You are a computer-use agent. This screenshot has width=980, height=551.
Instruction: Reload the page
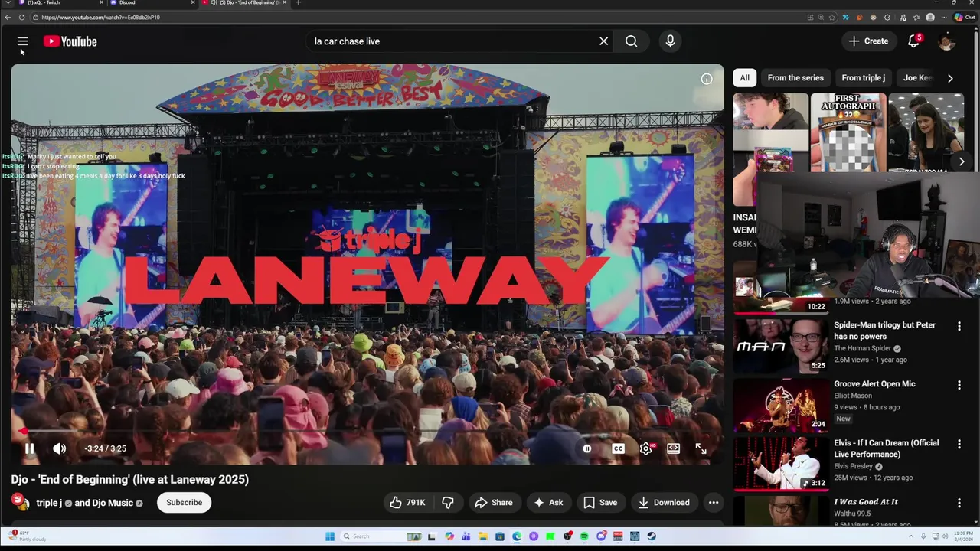click(x=21, y=17)
